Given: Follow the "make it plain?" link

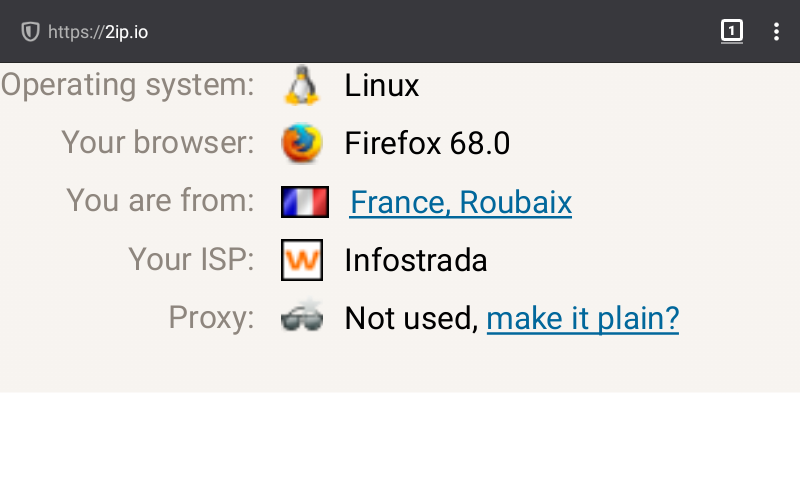Looking at the screenshot, I should point(583,319).
